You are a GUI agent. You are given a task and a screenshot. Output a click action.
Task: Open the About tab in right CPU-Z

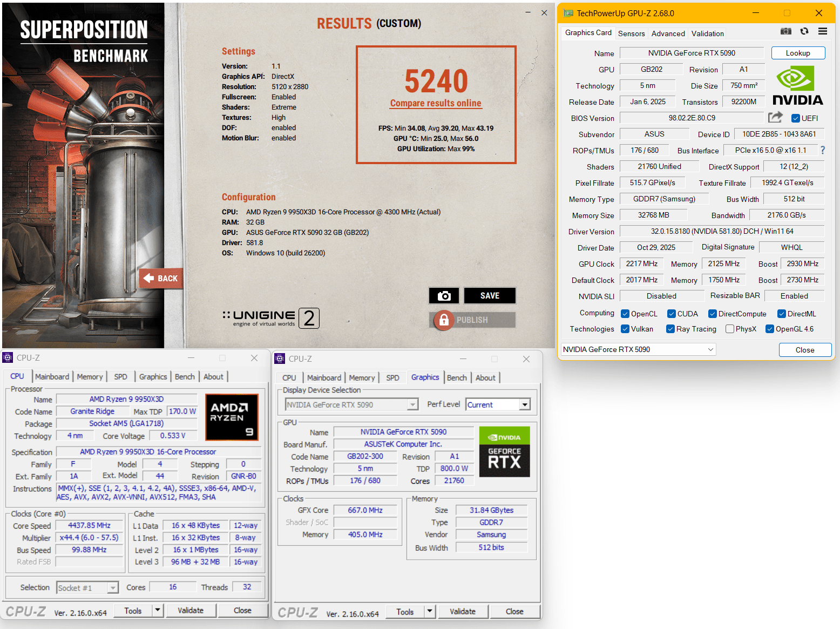click(485, 378)
